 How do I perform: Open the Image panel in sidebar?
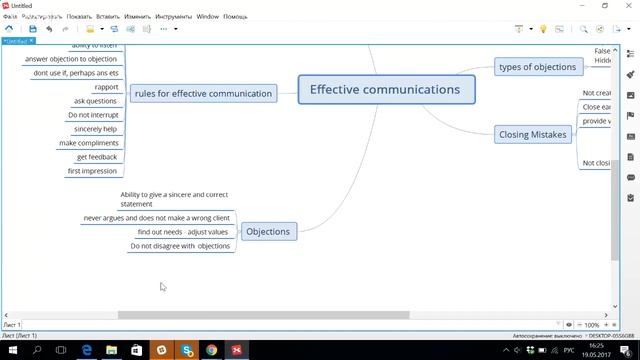[631, 95]
